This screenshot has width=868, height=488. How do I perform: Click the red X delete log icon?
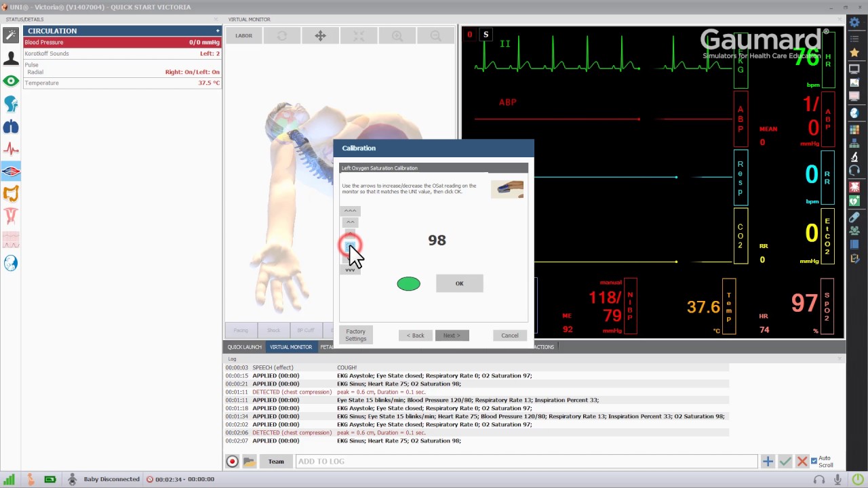[802, 462]
